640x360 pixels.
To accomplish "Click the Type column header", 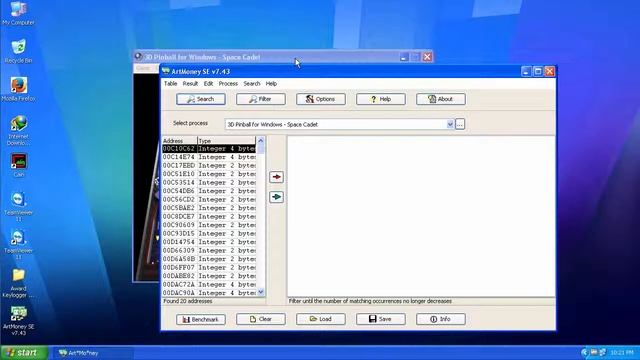I will point(227,140).
